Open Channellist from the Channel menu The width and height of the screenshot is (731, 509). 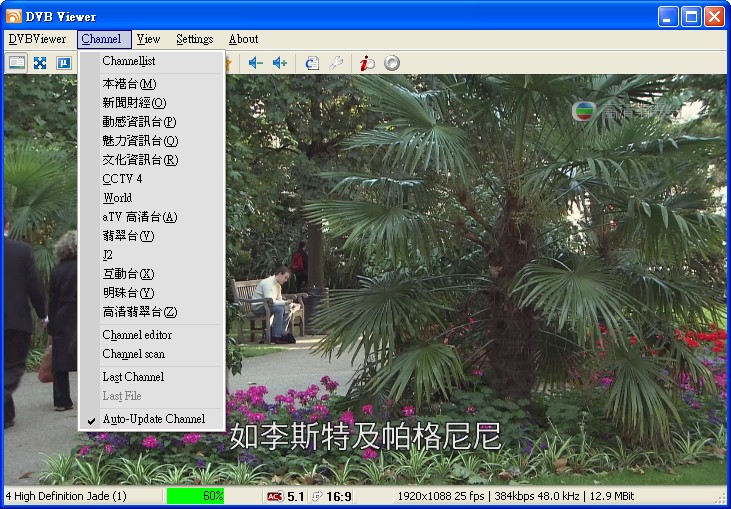pos(128,61)
